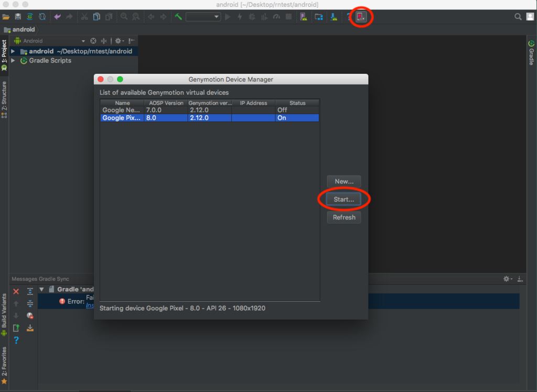
Task: Click the Hide Messages panel icon
Action: (520, 279)
